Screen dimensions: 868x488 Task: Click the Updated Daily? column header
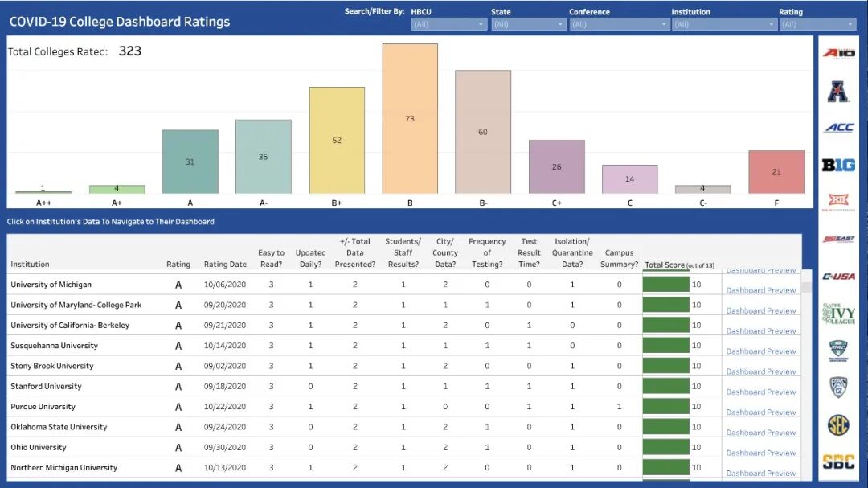[310, 258]
